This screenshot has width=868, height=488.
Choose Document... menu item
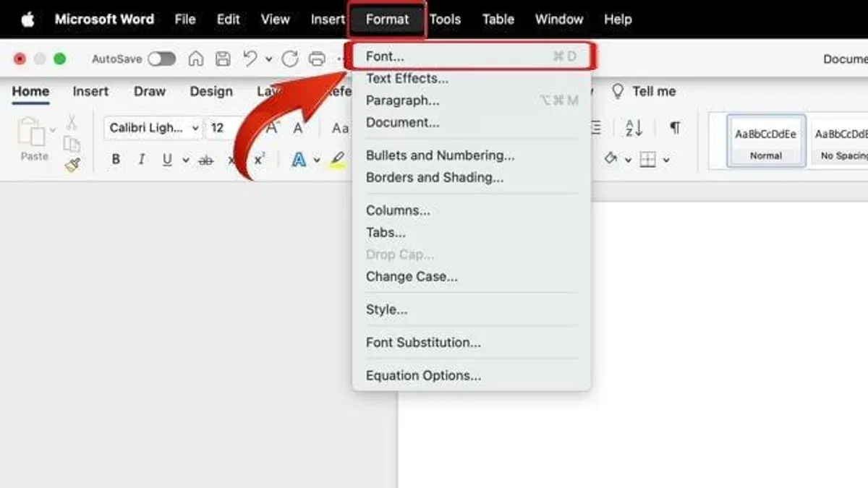pos(471,122)
